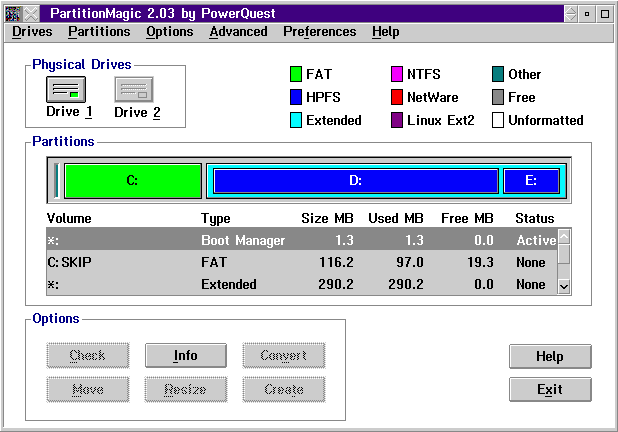Click the title bar maximize button
618x432 pixels.
point(605,14)
